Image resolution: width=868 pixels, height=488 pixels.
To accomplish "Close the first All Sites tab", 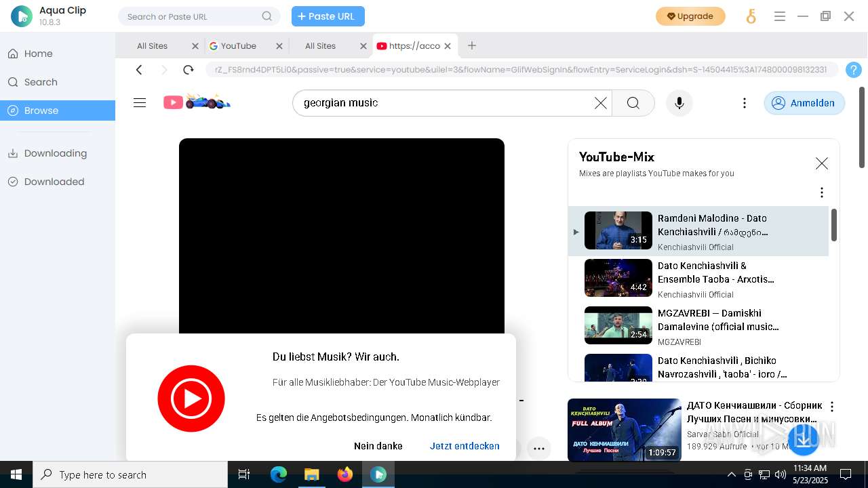I will (x=195, y=46).
